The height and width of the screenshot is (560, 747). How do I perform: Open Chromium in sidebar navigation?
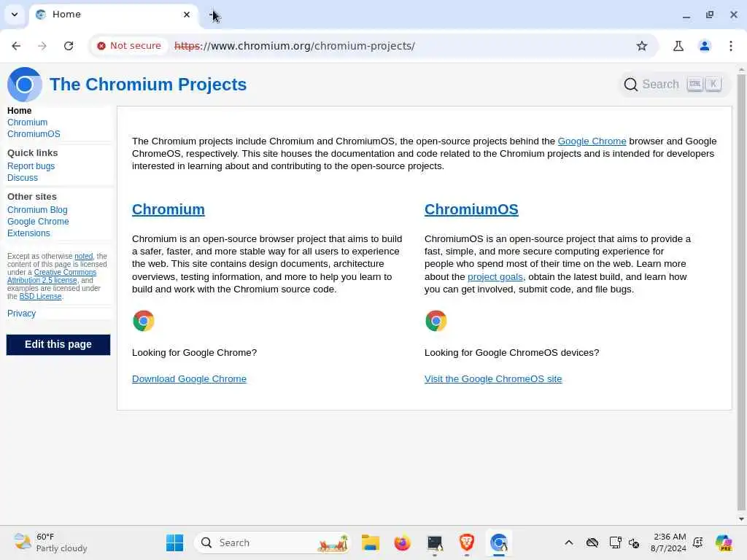27,122
